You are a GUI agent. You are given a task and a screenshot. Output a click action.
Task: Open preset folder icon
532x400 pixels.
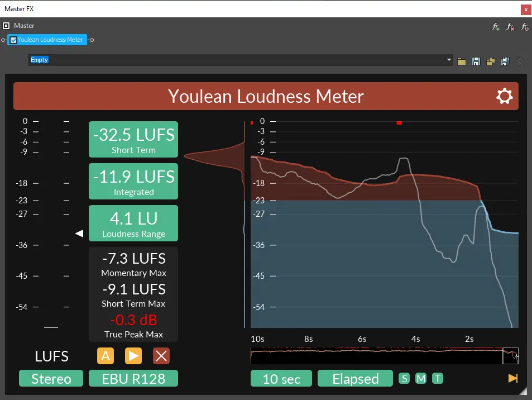coord(462,61)
